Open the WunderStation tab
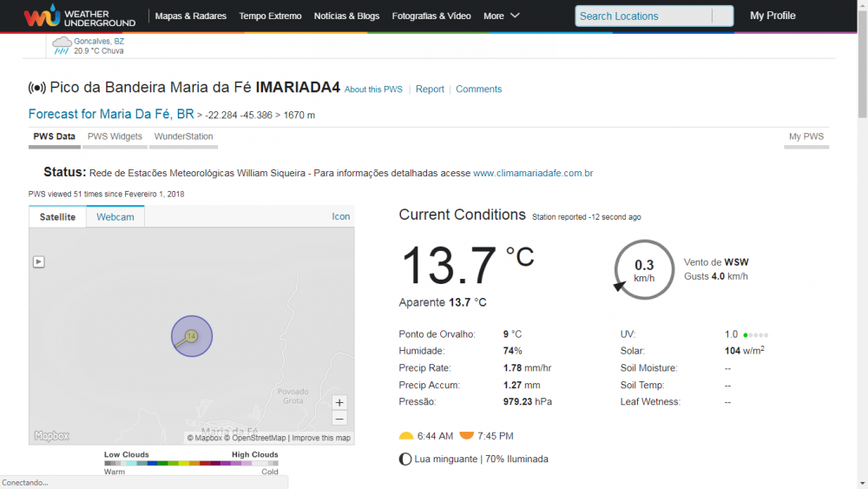The image size is (868, 489). 183,136
